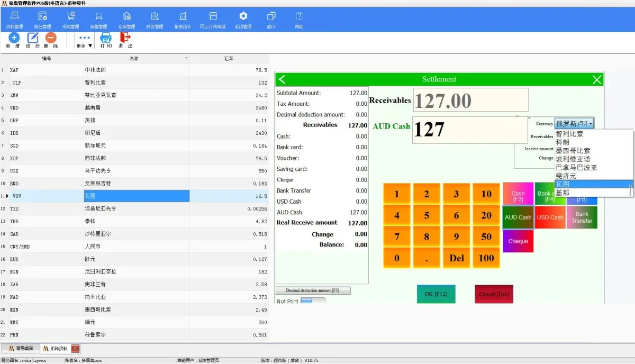This screenshot has width=635, height=364.
Task: Select the 泰铢 row in currency table
Action: coord(134,221)
